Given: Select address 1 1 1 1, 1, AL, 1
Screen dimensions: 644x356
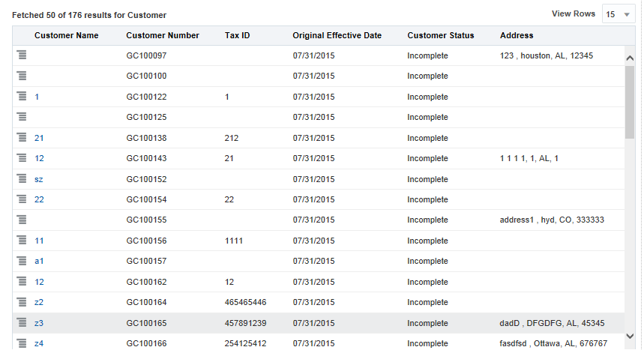Looking at the screenshot, I should [529, 158].
